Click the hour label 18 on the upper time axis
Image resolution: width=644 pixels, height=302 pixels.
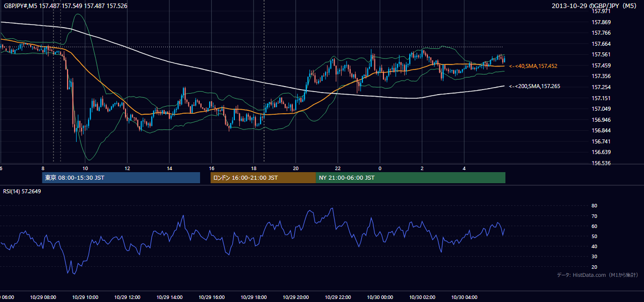click(x=253, y=168)
